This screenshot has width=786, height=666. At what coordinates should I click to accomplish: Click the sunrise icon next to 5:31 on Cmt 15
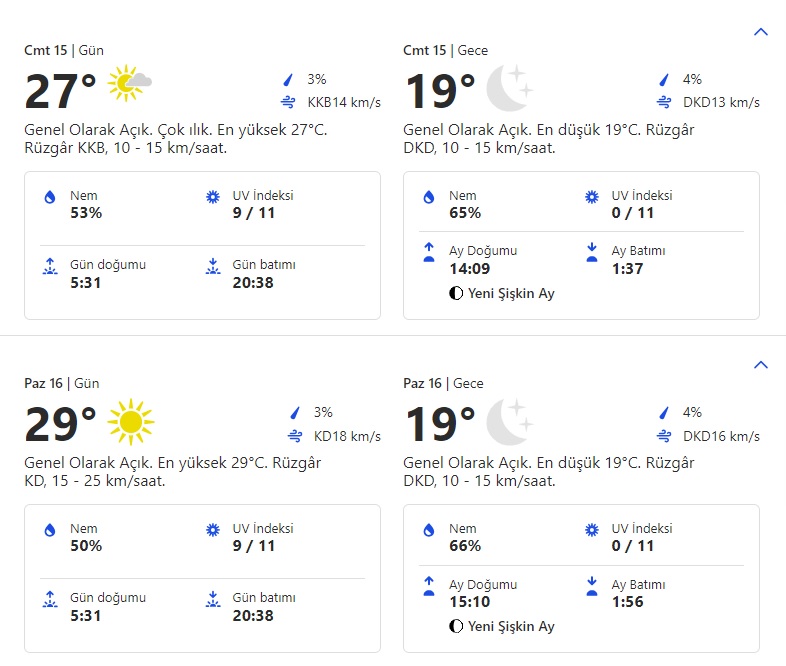pos(50,266)
